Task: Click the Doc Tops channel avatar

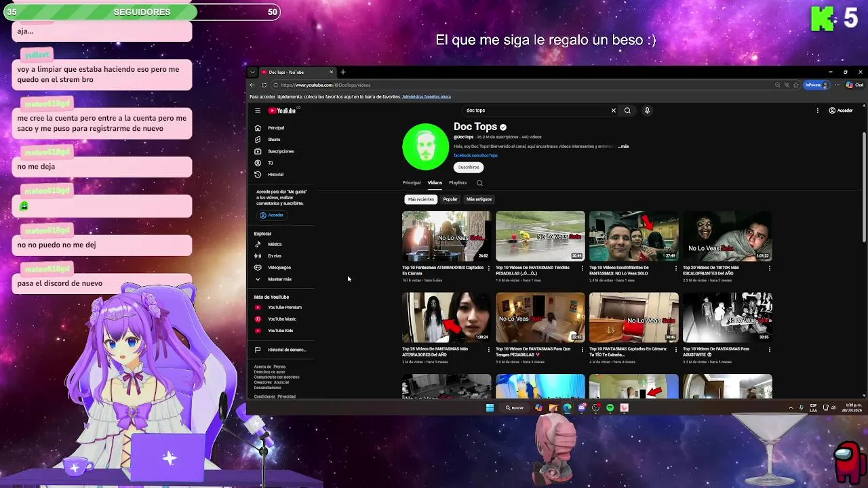Action: click(x=425, y=146)
